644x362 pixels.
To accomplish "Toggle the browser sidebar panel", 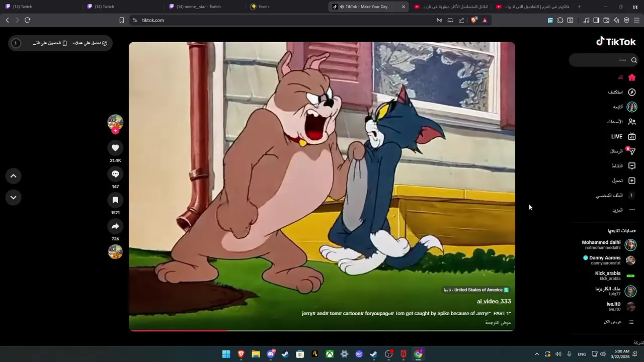I will coord(596,20).
